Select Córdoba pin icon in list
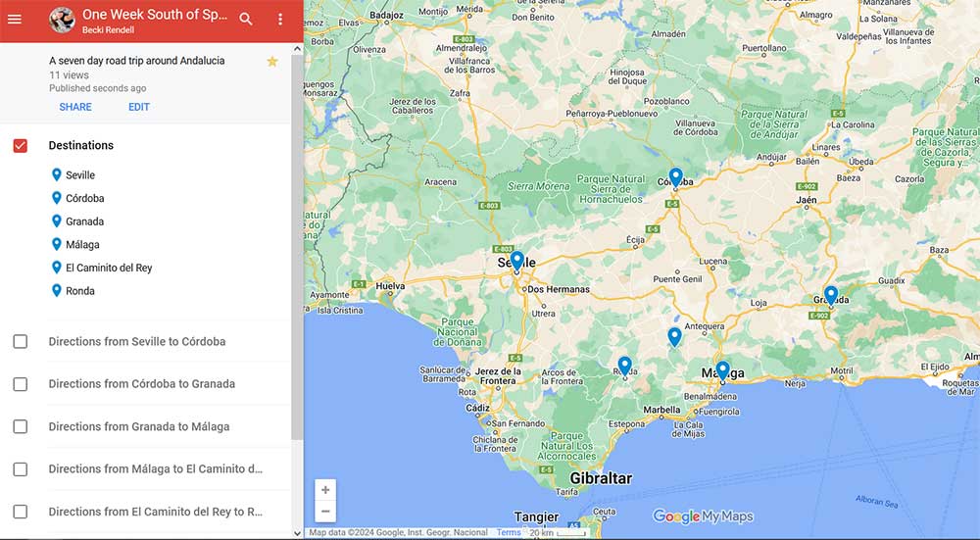Image resolution: width=980 pixels, height=540 pixels. pos(56,198)
